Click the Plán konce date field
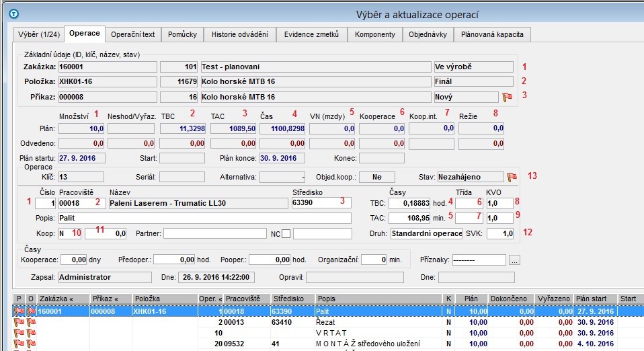This screenshot has width=644, height=351. pyautogui.click(x=282, y=158)
